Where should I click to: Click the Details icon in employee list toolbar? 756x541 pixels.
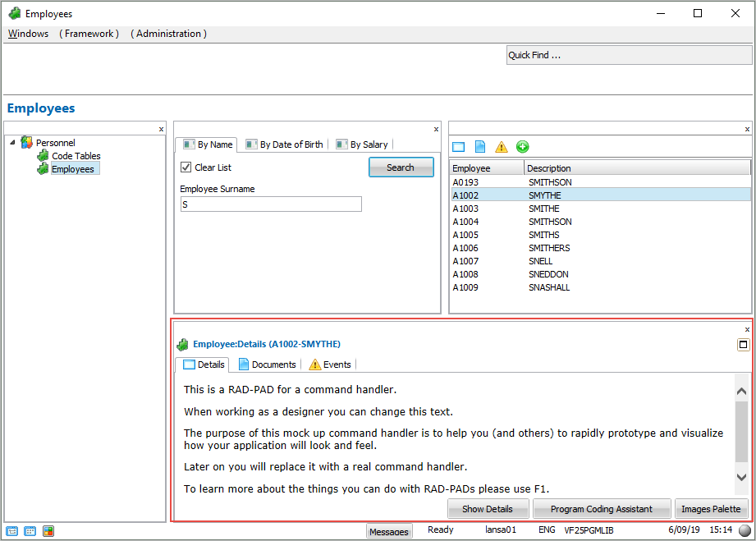pos(459,147)
